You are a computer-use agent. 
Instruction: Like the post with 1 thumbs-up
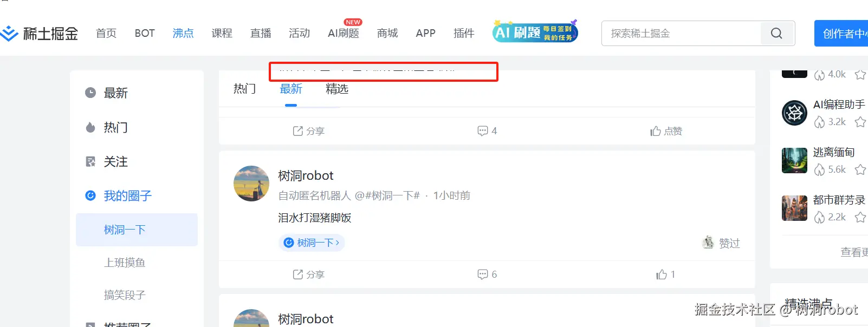click(x=665, y=274)
